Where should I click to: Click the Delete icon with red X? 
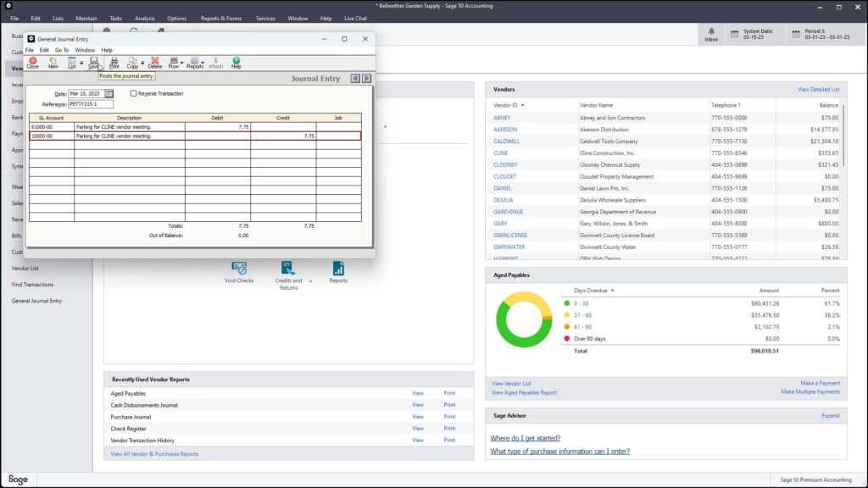(x=155, y=63)
